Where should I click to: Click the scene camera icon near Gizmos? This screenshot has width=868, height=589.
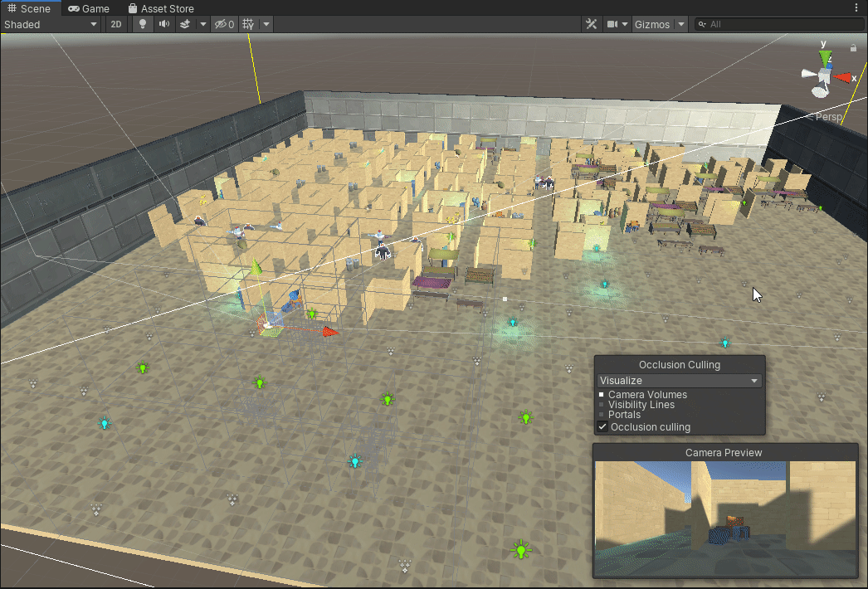click(x=612, y=24)
